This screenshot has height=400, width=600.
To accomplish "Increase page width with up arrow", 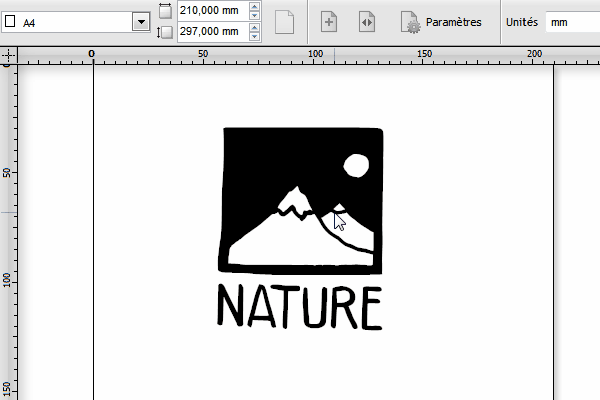I will coord(254,6).
